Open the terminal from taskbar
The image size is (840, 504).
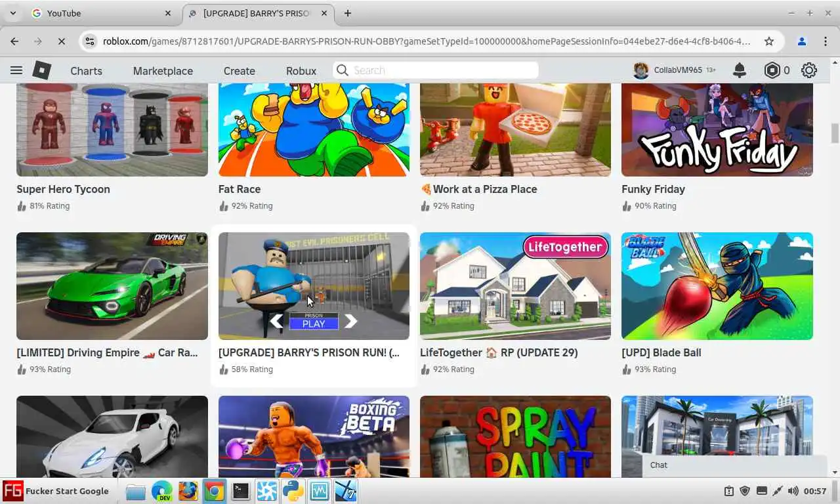(x=241, y=491)
